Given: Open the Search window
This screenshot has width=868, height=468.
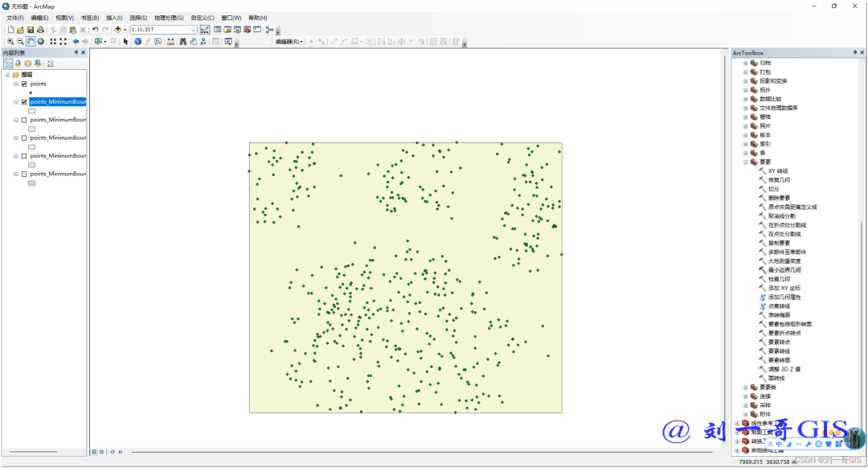Looking at the screenshot, I should [237, 30].
